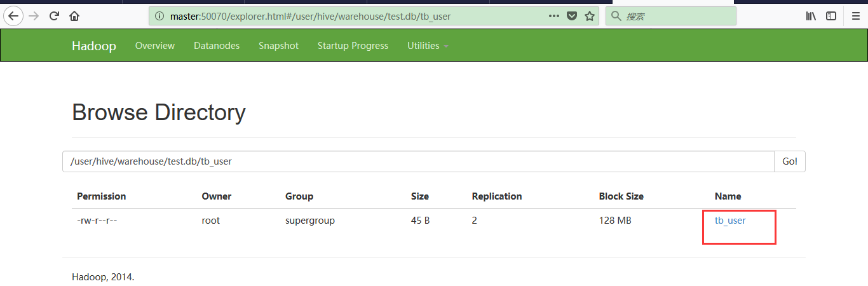The width and height of the screenshot is (868, 286).
Task: Open page actions three-dot menu
Action: (554, 16)
